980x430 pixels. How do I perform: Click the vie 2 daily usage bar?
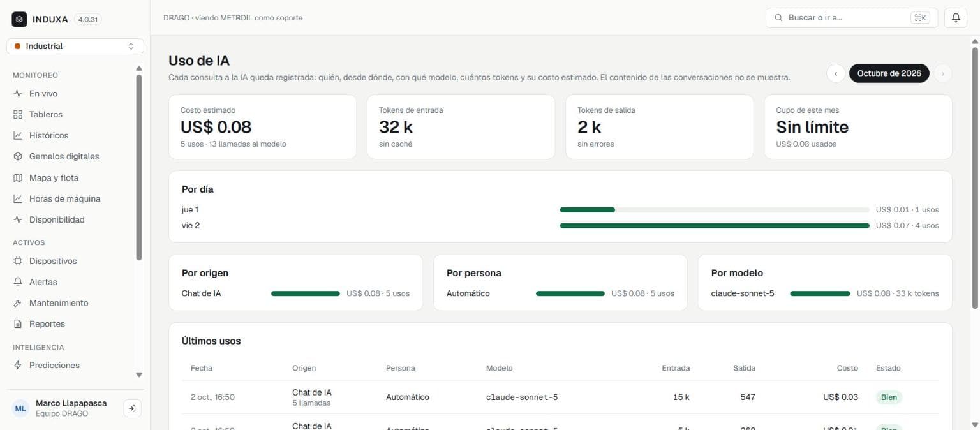click(715, 226)
